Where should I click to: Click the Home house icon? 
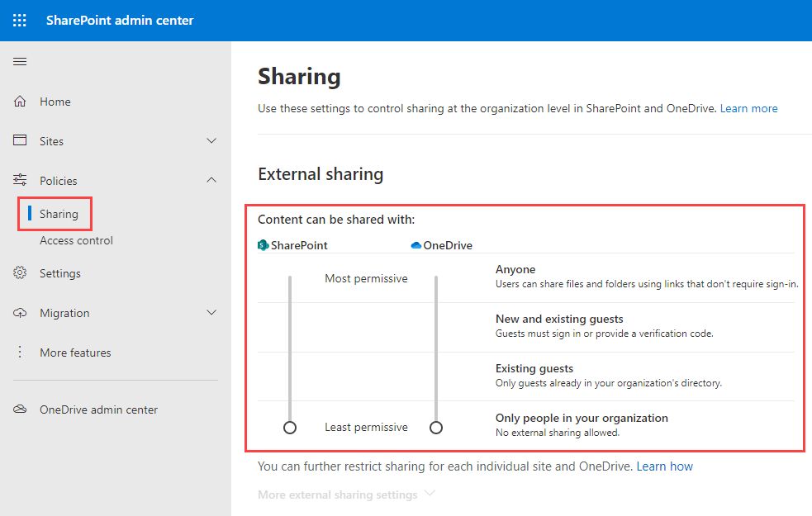pos(20,102)
